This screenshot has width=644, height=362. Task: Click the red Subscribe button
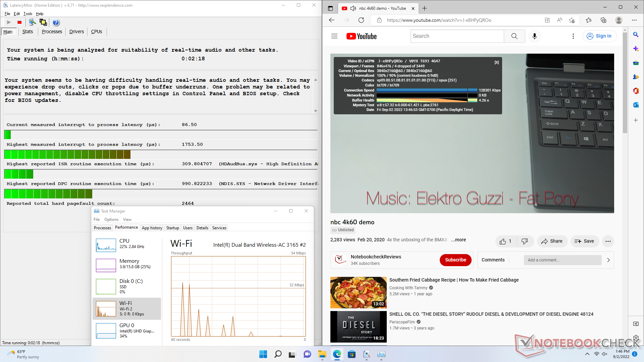(455, 260)
